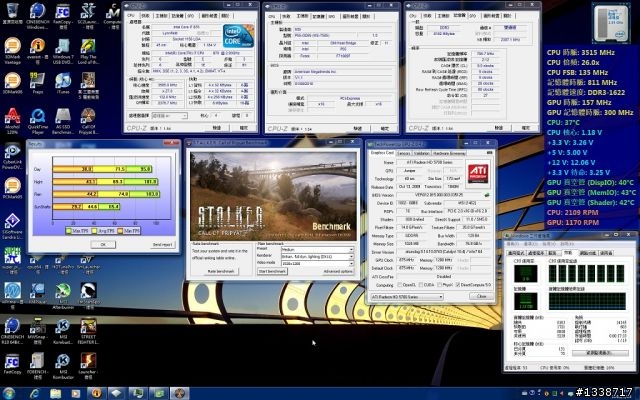Click the Windows Start orb
Image resolution: width=640 pixels, height=400 pixels.
[x=9, y=393]
